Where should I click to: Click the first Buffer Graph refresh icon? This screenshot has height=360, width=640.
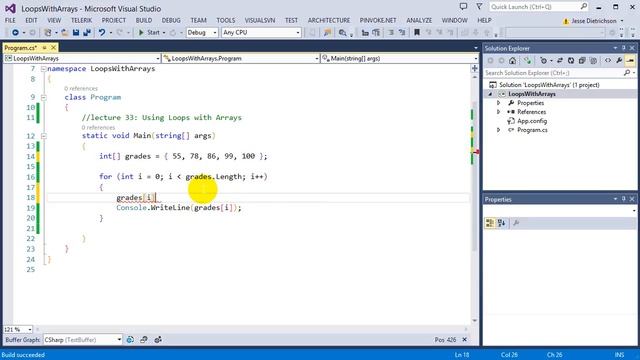[130, 340]
